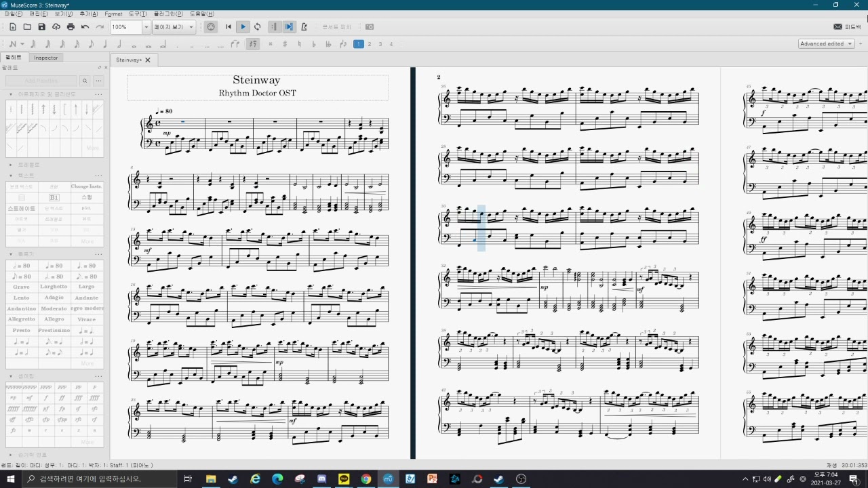Select the quarter note duration

105,44
